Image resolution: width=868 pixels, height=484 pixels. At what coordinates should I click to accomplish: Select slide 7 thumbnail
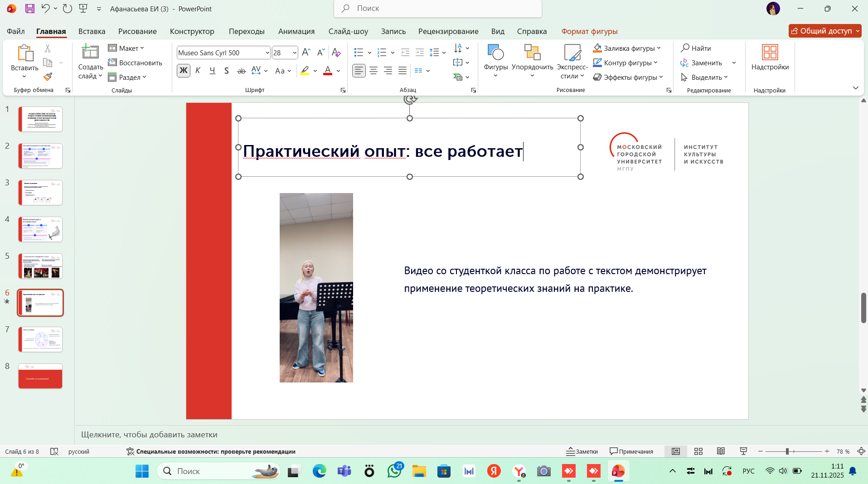40,339
